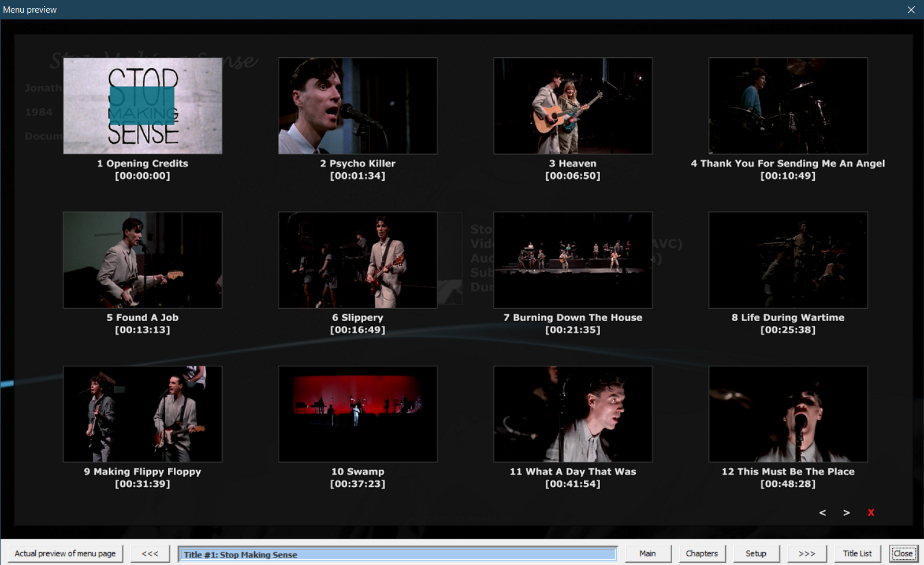Open the Slippery chapter thumbnail

[357, 260]
